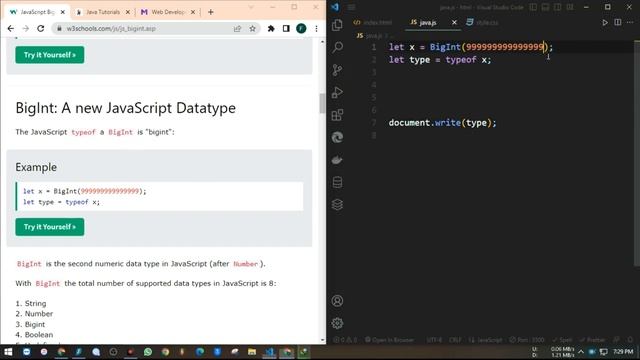Click the errors and warnings status item
Viewport: 640px width, 360px height.
coord(345,340)
